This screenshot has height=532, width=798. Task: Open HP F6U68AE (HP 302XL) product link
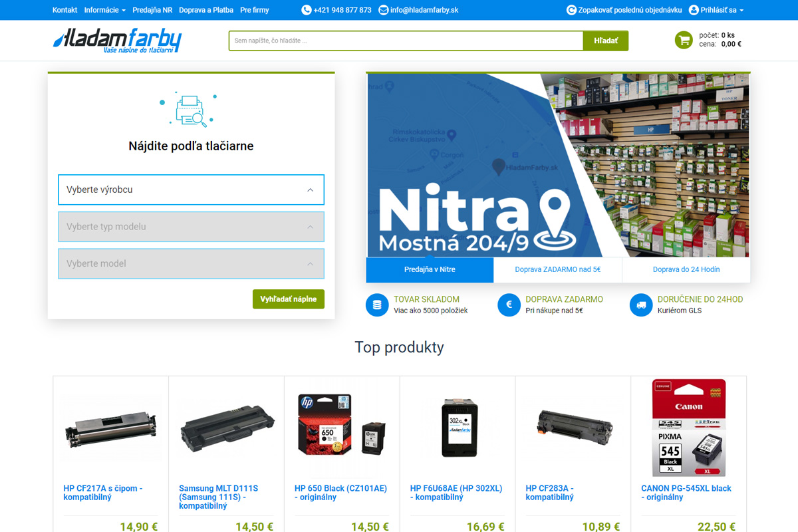[456, 493]
